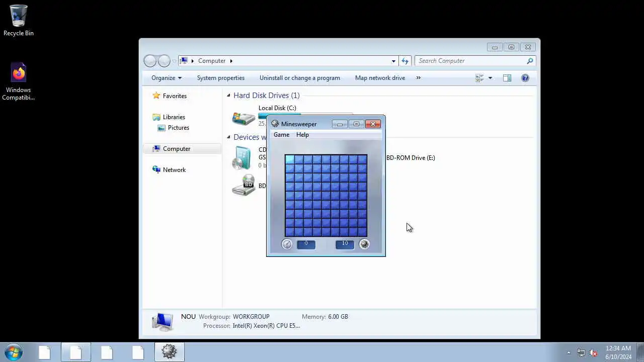Click the Minesweeper taskbar button

(169, 352)
